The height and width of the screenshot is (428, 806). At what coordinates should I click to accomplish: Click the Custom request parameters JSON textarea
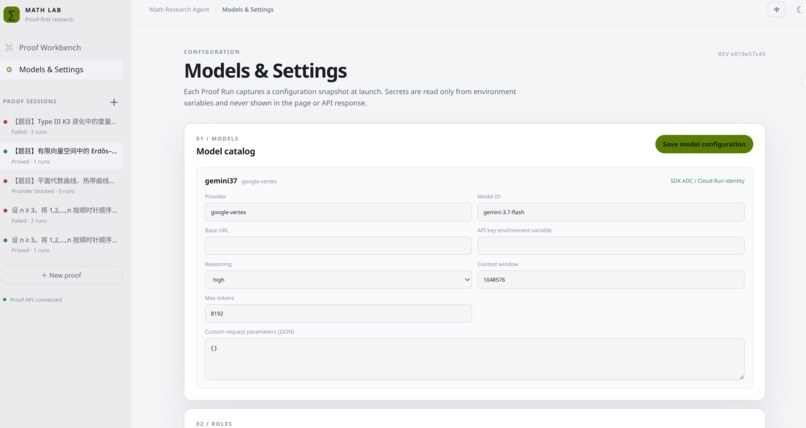(x=474, y=359)
